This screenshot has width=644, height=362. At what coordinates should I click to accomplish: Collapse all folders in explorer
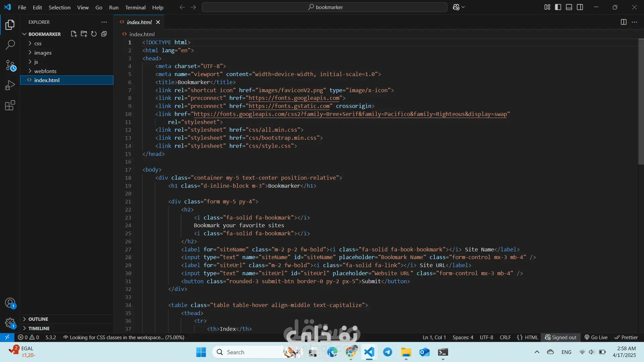point(104,34)
